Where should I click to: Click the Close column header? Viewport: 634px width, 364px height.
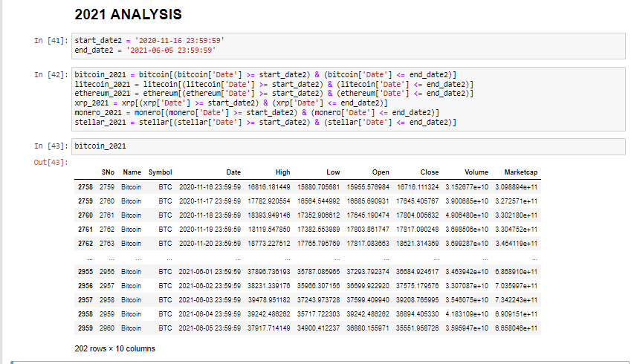tap(430, 172)
